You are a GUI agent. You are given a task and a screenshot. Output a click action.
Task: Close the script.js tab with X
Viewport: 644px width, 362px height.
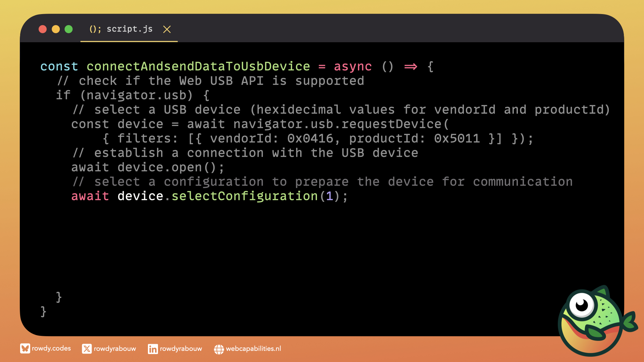pos(167,29)
